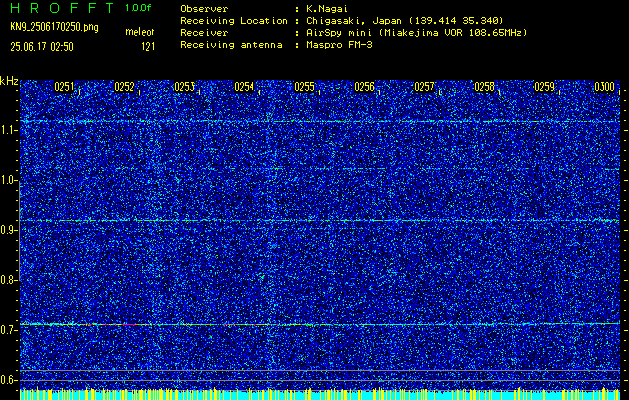
Task: Click the signal line at 0.92 kHz
Action: [x=320, y=221]
